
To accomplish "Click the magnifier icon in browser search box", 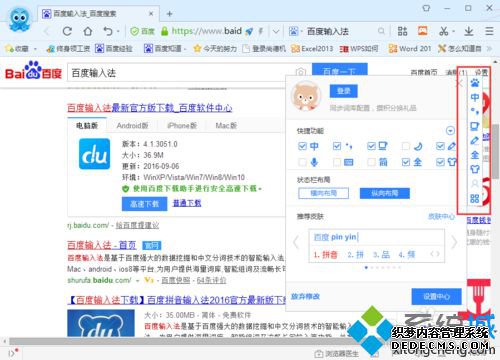I will pyautogui.click(x=381, y=31).
